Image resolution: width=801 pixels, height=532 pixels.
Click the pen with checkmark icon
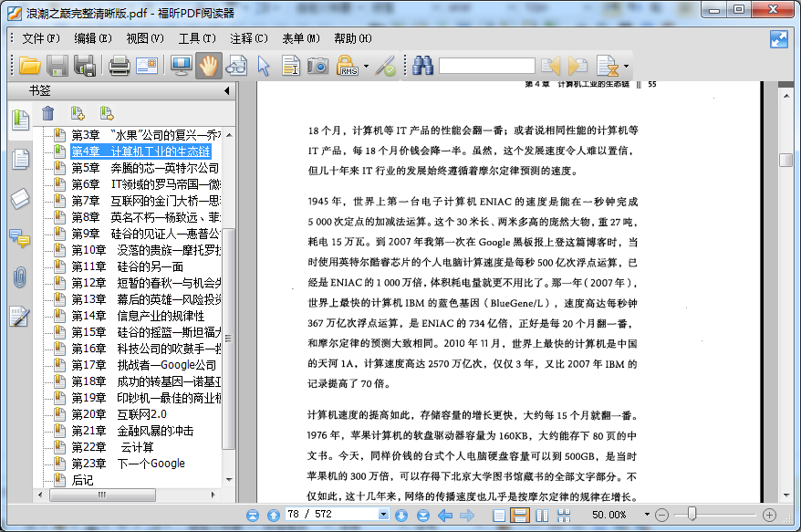pyautogui.click(x=385, y=66)
